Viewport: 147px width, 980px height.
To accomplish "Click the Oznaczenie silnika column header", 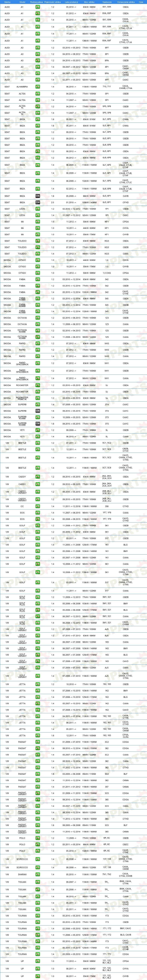I will (126, 2).
